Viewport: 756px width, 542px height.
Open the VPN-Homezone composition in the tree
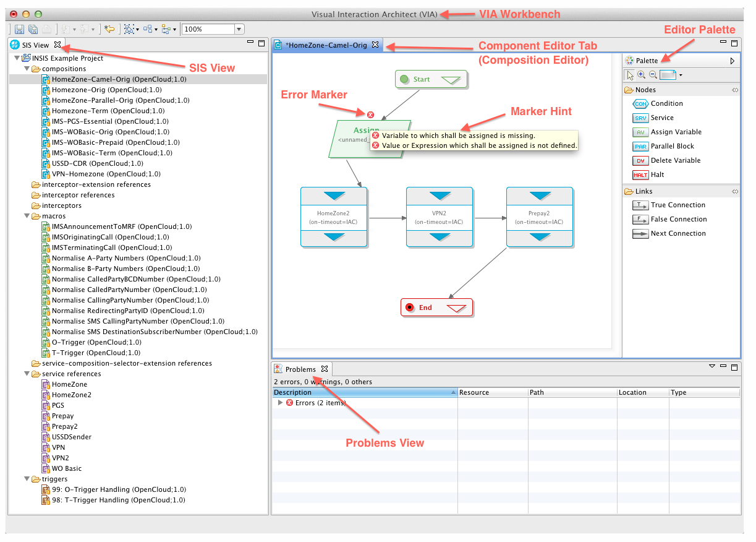106,174
